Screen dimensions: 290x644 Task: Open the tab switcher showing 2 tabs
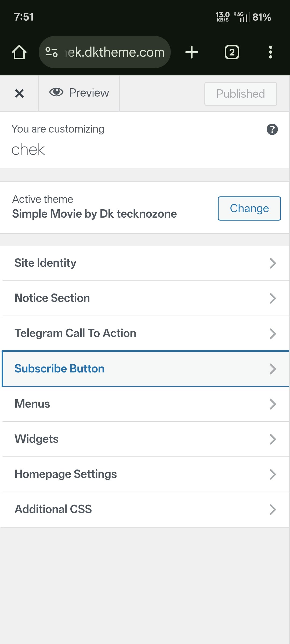tap(232, 52)
